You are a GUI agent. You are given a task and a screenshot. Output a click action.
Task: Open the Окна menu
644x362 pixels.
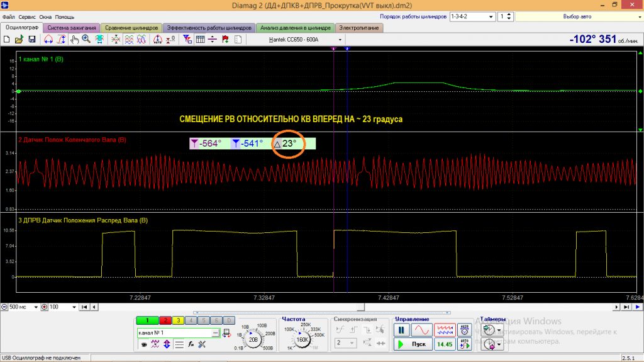pos(45,17)
